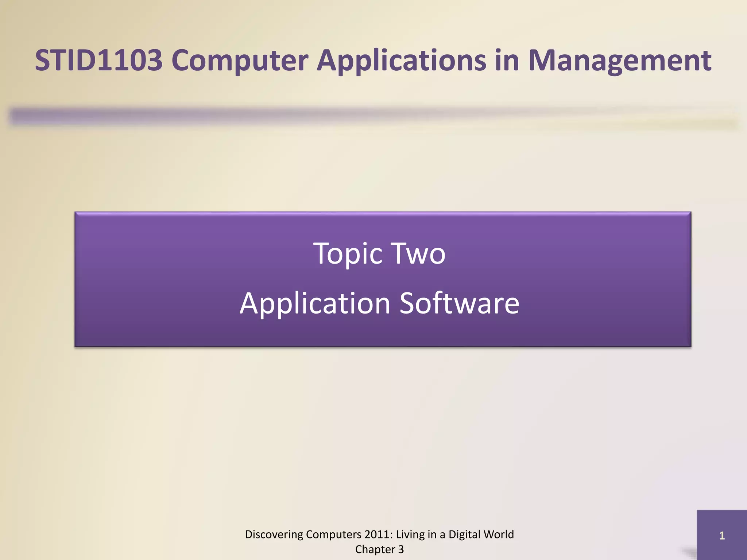Click the word Discovering in the footer
747x560 pixels.
point(274,534)
